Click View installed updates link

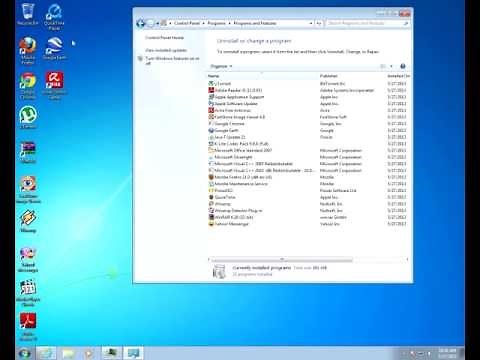point(166,50)
